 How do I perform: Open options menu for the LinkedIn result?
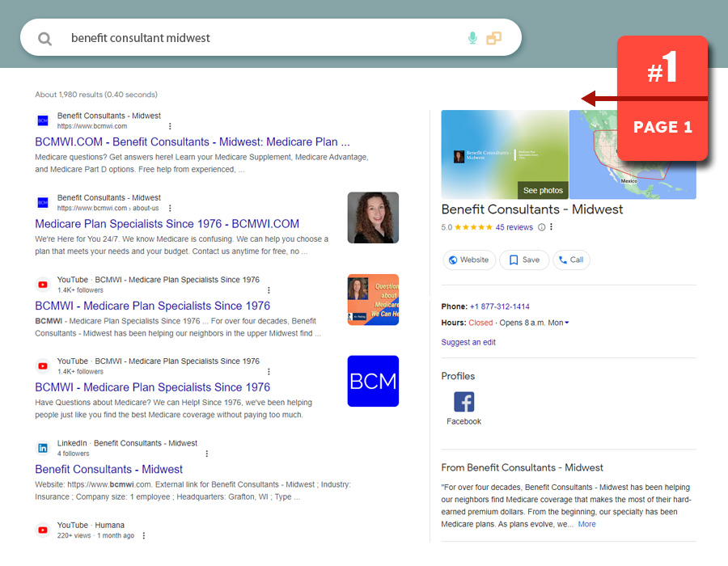(206, 454)
